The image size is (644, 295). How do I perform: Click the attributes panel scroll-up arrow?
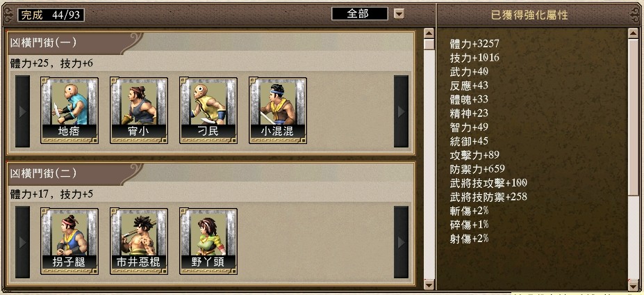634,33
